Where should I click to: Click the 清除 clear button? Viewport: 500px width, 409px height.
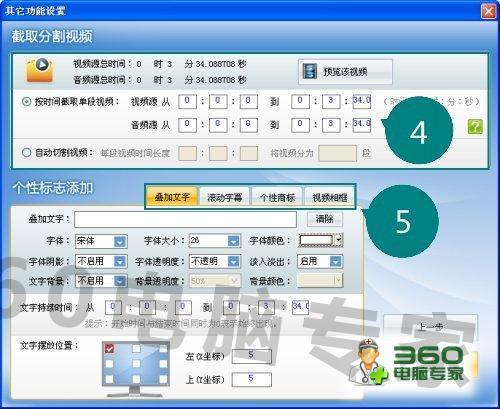pyautogui.click(x=324, y=219)
